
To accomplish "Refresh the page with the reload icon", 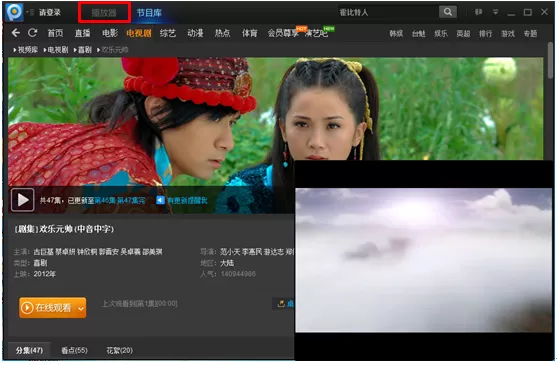I will [33, 33].
